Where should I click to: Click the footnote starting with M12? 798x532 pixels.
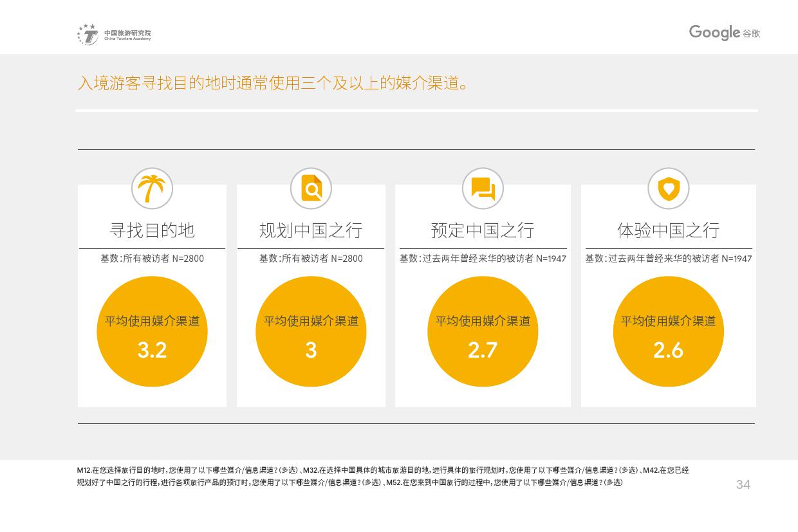click(x=382, y=476)
